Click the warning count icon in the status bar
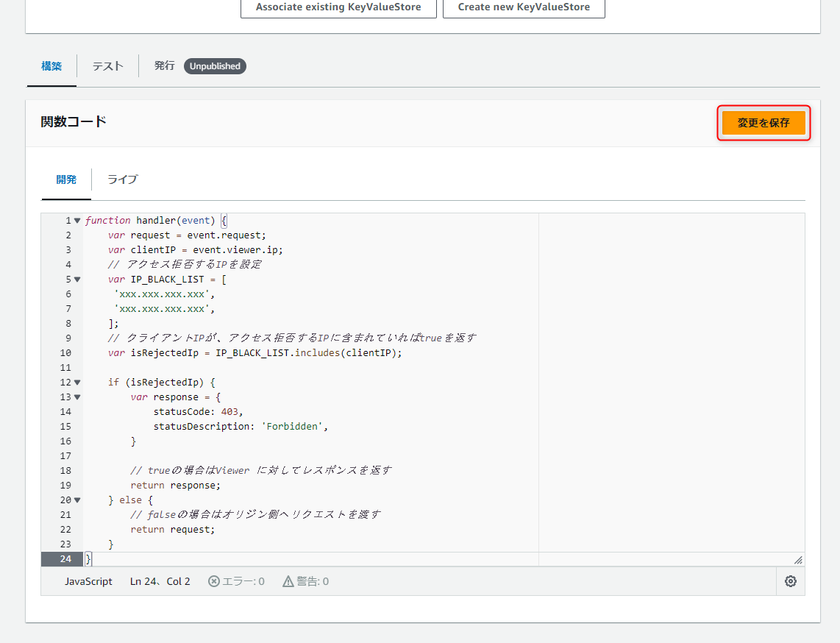Screen dimensions: 840x643 coord(288,581)
